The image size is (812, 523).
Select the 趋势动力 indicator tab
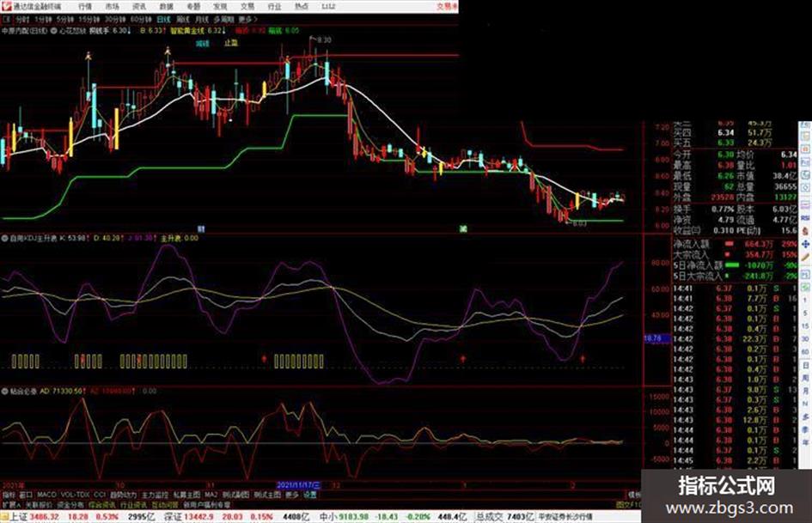[123, 495]
